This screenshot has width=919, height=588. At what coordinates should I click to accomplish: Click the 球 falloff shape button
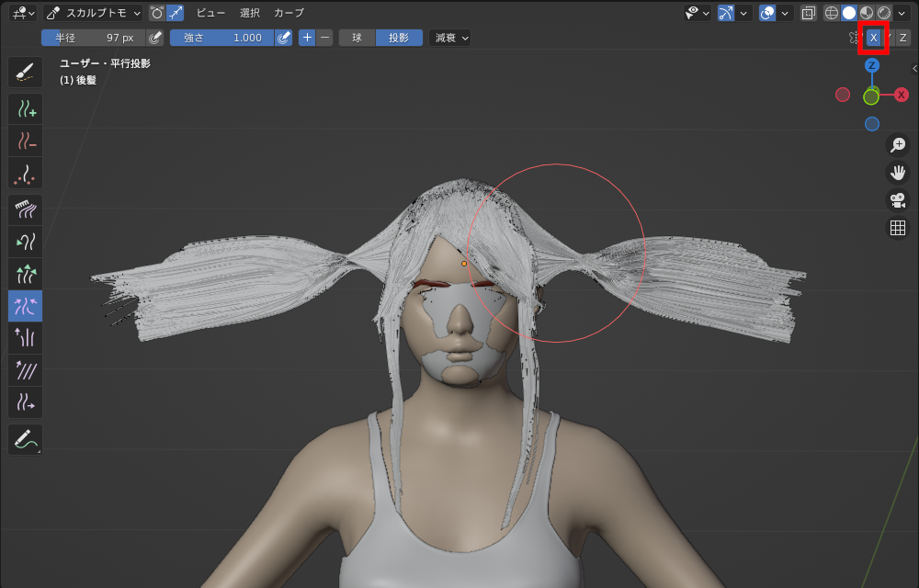coord(357,38)
